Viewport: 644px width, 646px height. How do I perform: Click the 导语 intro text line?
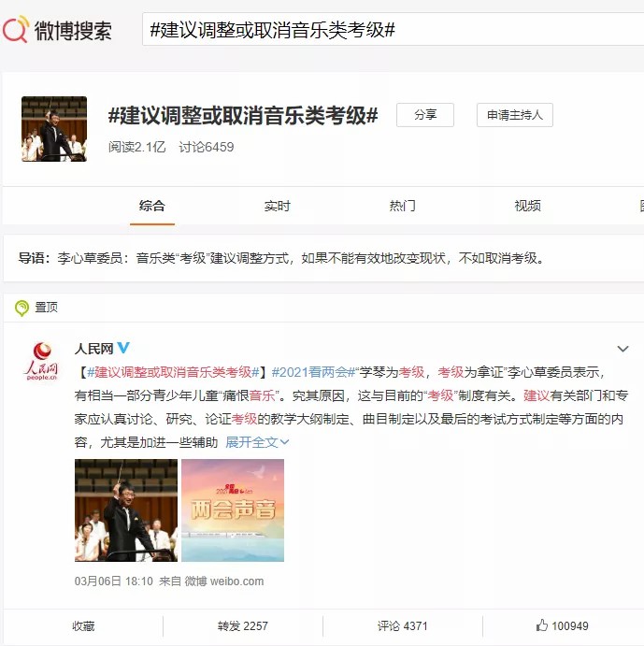282,258
